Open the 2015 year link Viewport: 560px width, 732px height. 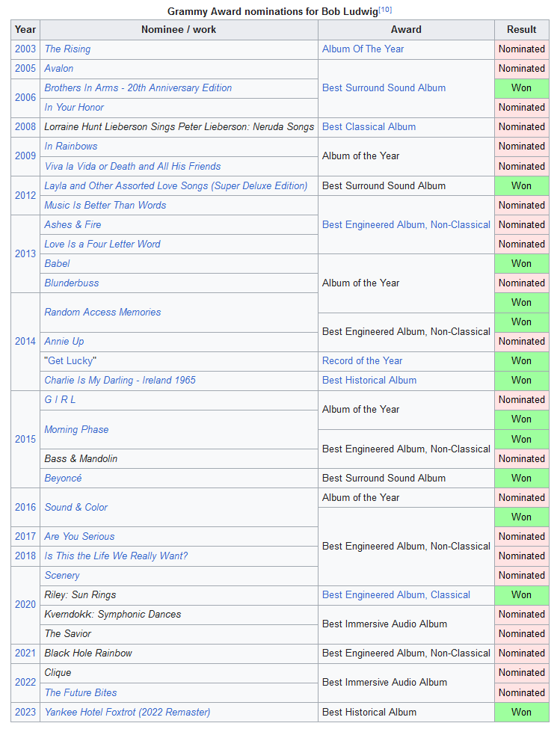(x=25, y=440)
